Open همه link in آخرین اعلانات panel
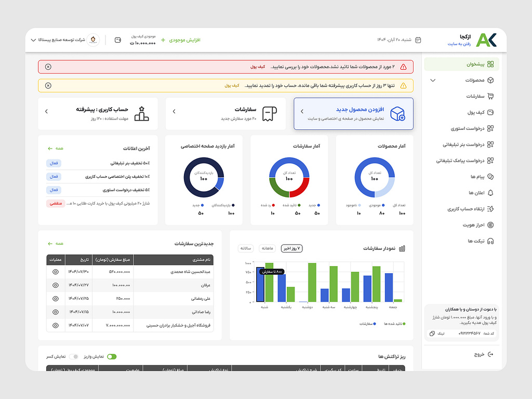The height and width of the screenshot is (399, 532). coord(56,148)
